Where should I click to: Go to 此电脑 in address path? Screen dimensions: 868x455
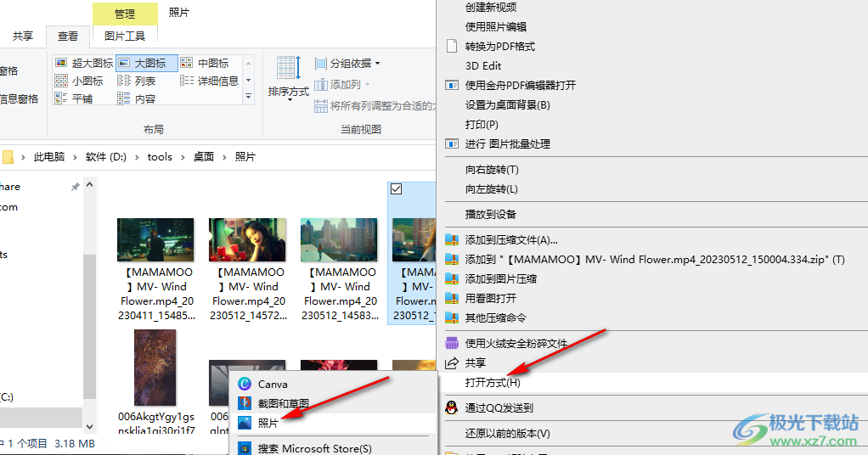click(x=49, y=157)
